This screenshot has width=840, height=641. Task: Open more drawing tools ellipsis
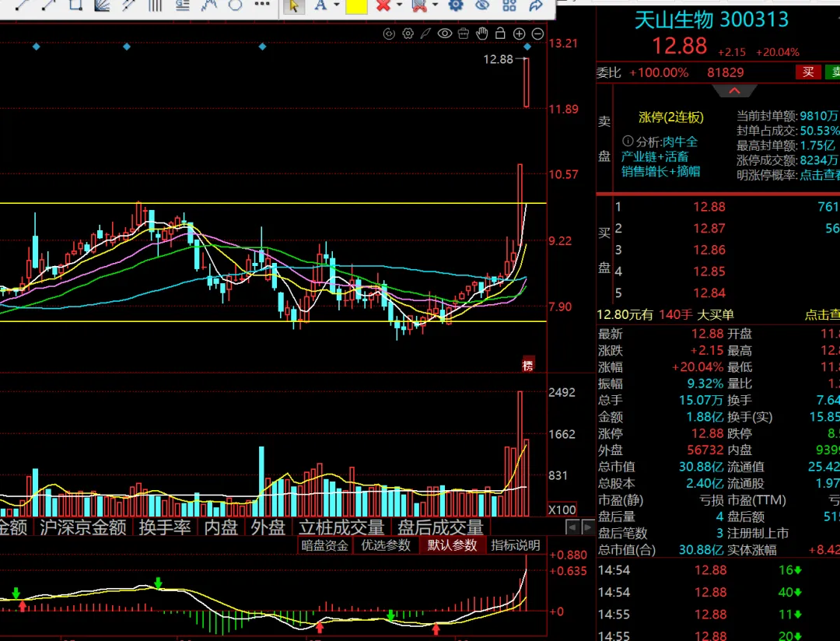point(262,5)
